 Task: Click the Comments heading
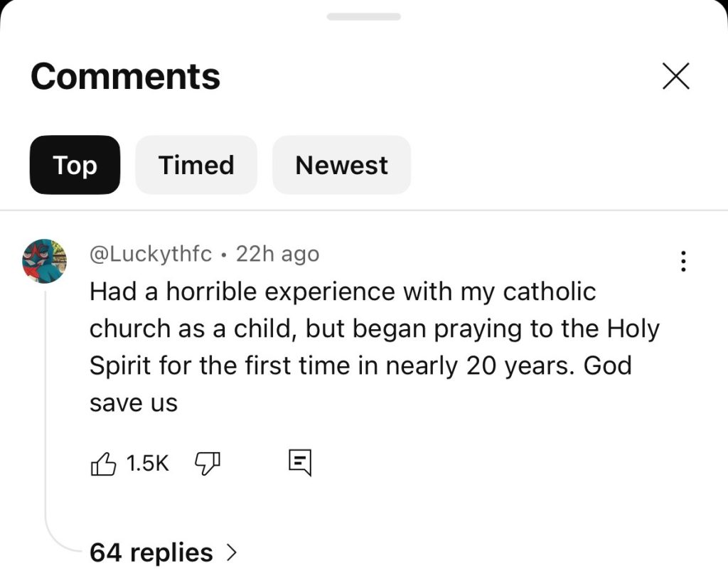point(125,76)
